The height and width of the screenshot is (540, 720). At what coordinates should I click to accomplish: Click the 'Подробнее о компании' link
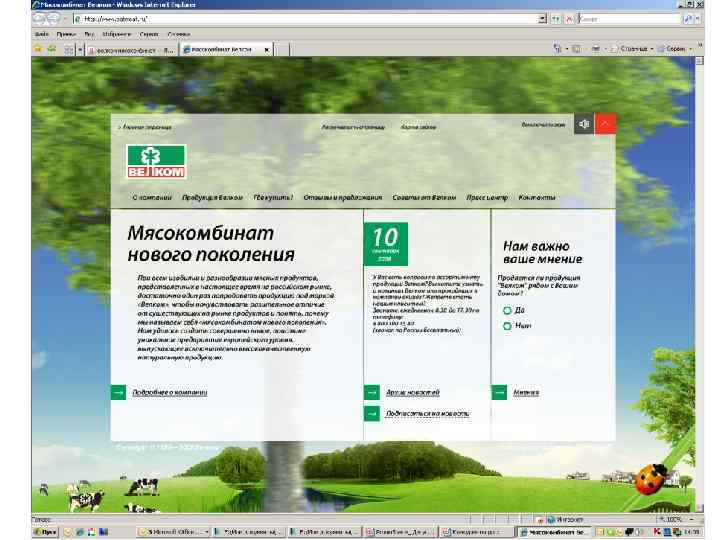[x=169, y=393]
